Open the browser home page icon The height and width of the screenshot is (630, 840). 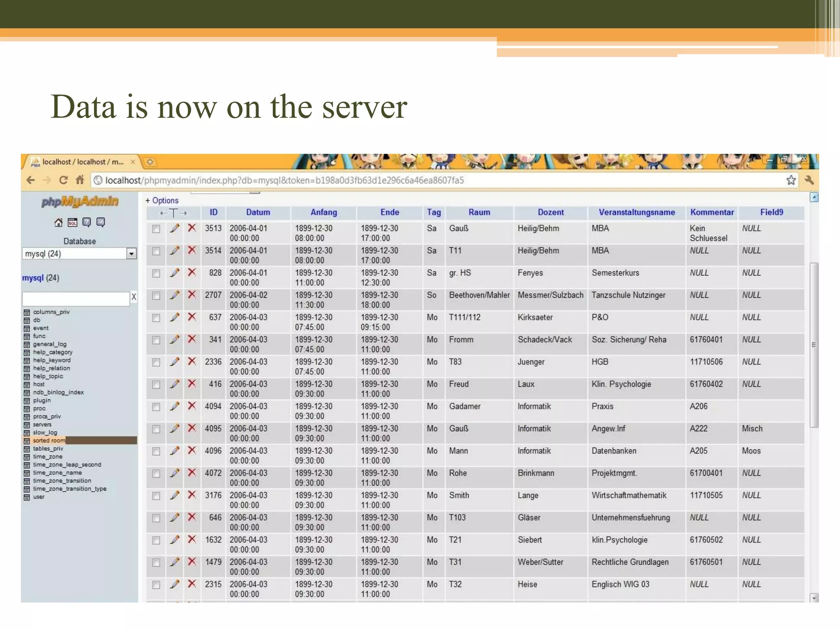point(80,180)
